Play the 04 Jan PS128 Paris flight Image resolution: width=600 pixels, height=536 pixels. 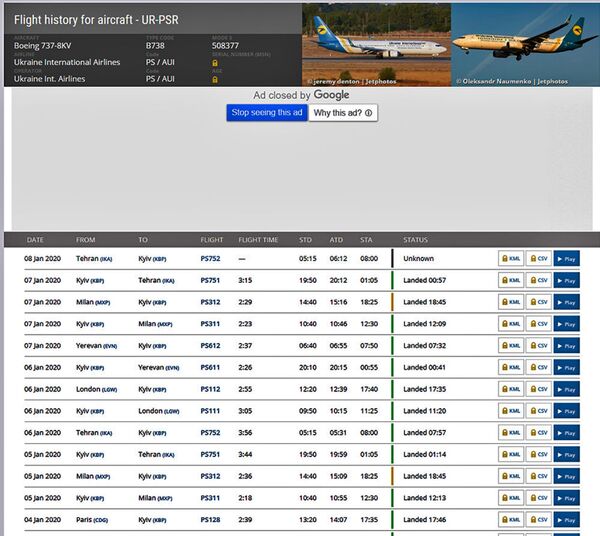[x=566, y=520]
